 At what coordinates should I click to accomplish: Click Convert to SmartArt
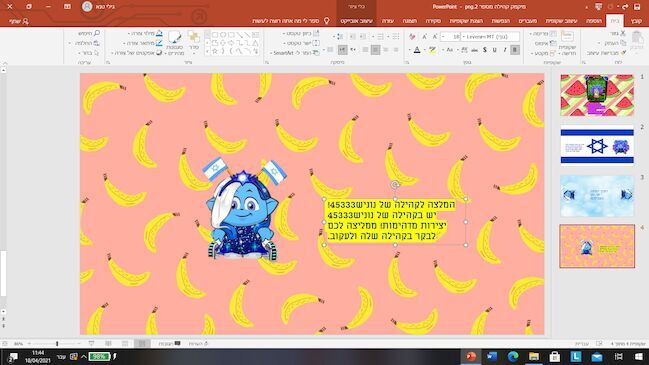(x=295, y=53)
